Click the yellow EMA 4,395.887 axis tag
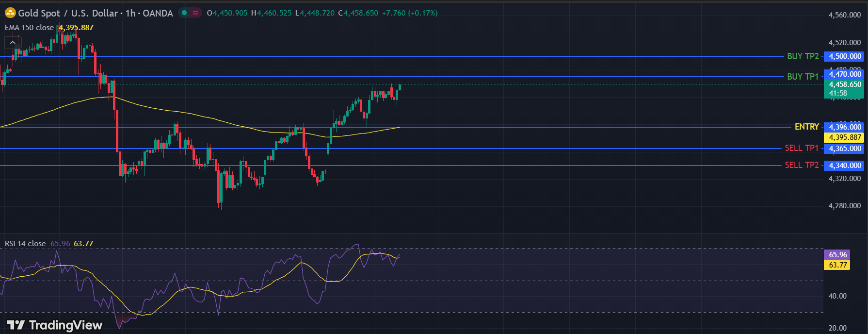 click(844, 137)
